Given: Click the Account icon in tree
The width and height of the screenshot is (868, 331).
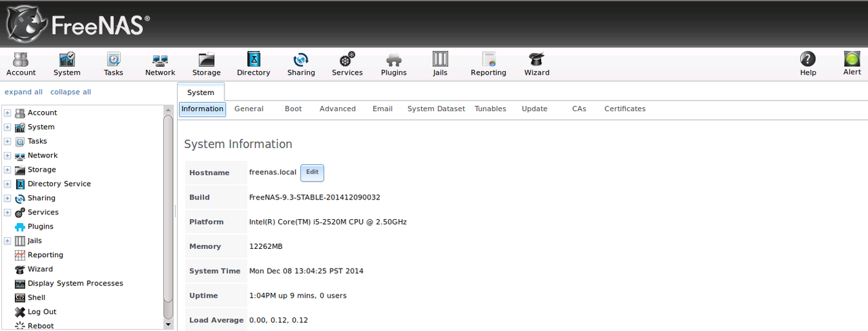Looking at the screenshot, I should (x=20, y=113).
